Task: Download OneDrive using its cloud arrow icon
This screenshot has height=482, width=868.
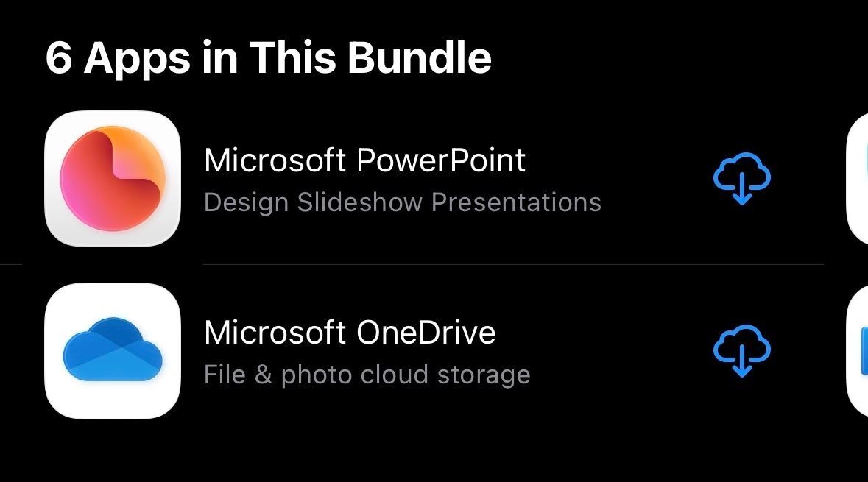Action: point(741,351)
